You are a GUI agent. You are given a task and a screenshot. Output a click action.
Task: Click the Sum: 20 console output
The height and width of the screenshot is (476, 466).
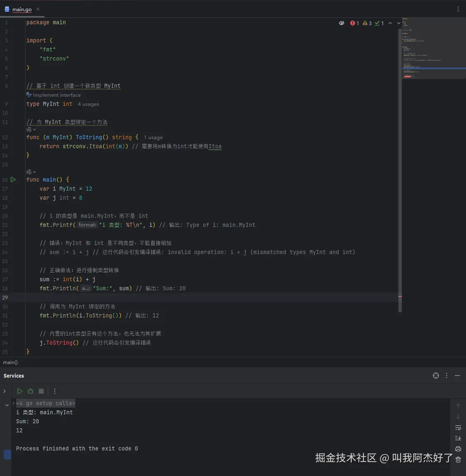pos(27,421)
